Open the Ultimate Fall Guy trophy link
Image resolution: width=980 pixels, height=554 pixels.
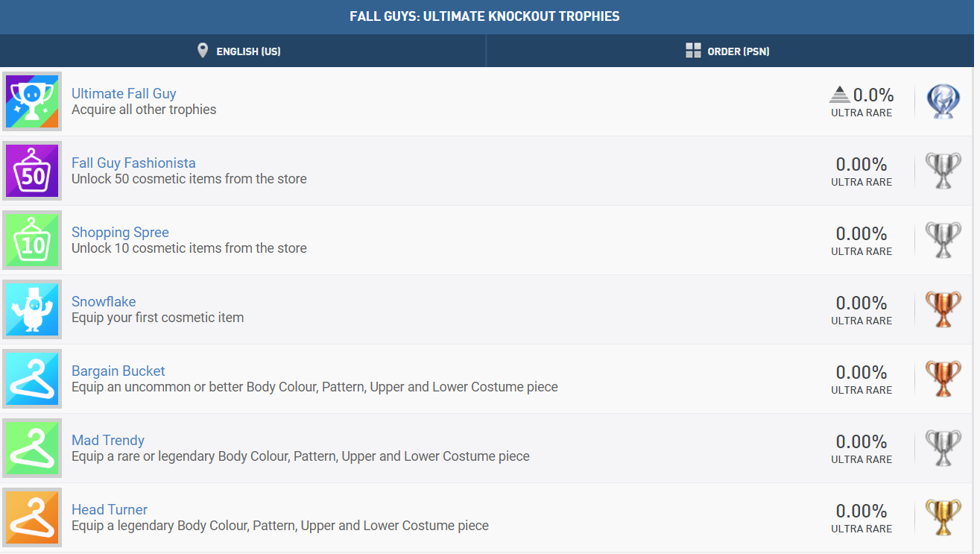pos(124,93)
